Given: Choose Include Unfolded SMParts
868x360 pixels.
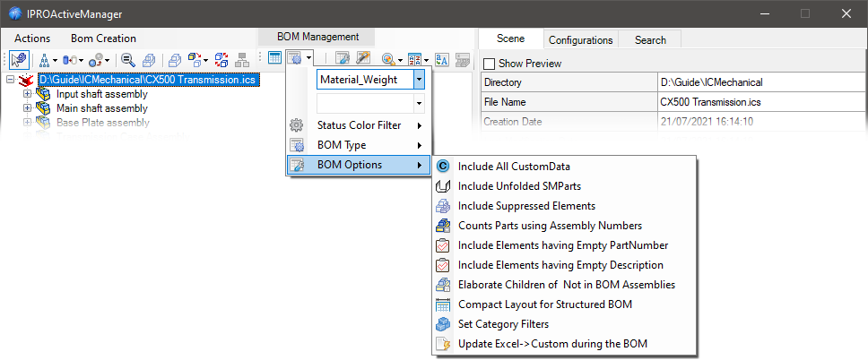Looking at the screenshot, I should point(525,186).
